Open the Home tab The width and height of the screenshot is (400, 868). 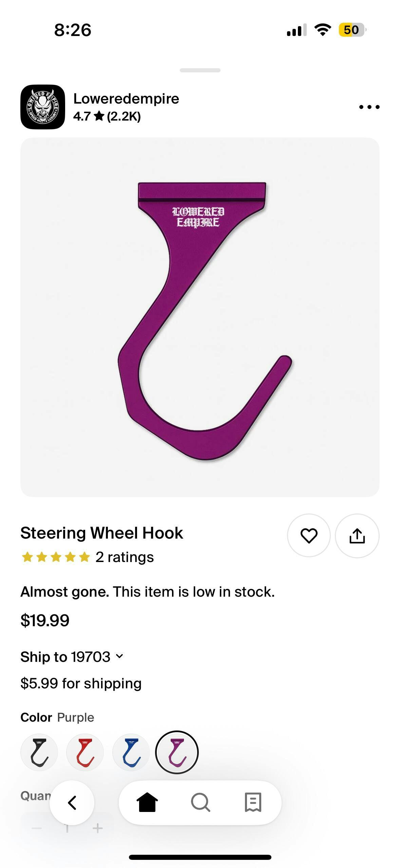click(x=147, y=803)
